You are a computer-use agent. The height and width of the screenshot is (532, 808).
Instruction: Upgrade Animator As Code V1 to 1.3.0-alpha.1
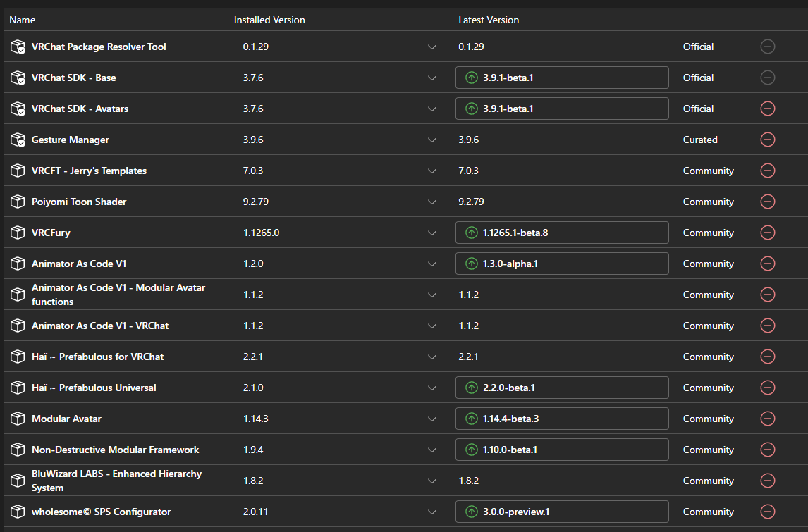pyautogui.click(x=562, y=264)
